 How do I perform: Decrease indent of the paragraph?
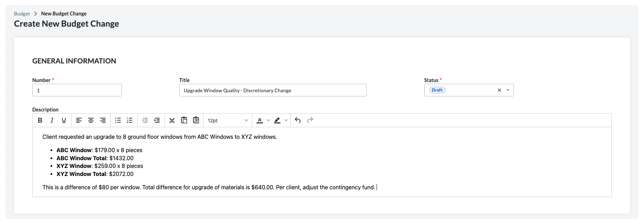[x=145, y=120]
